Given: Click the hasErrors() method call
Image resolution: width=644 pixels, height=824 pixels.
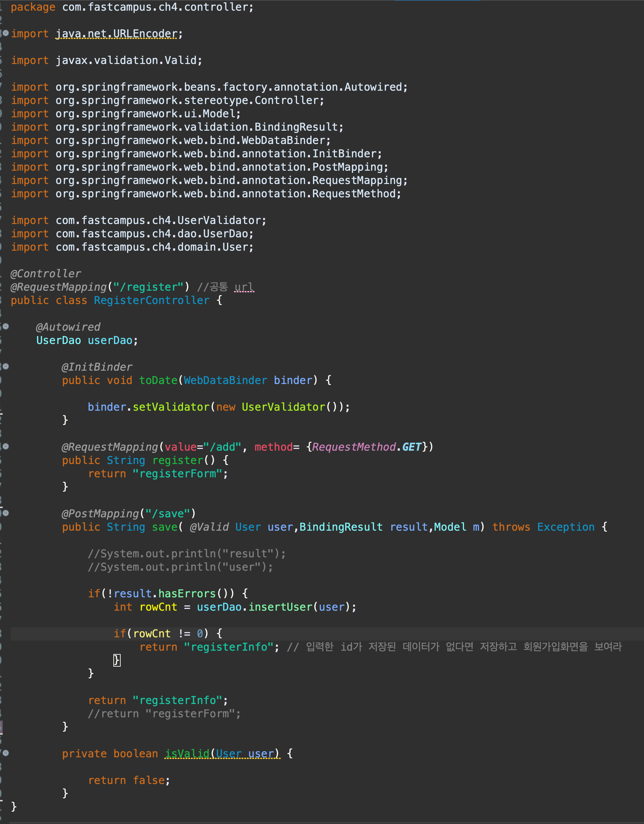Looking at the screenshot, I should tap(187, 593).
